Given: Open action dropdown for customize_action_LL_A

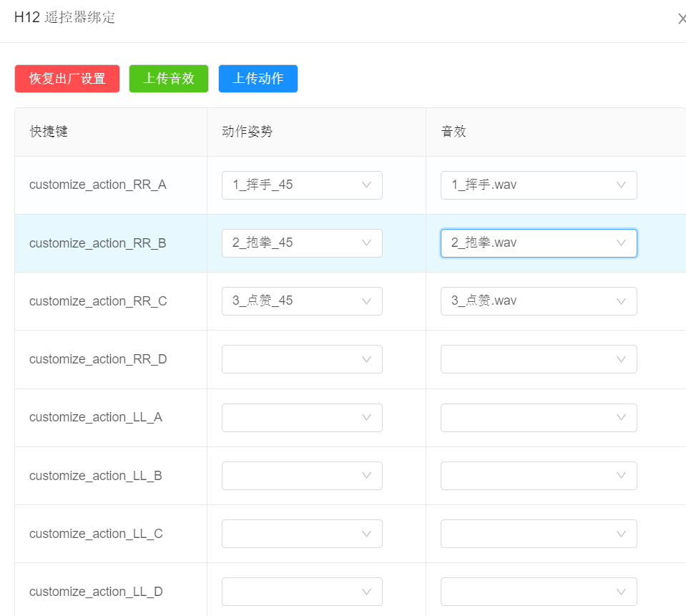Looking at the screenshot, I should tap(302, 418).
